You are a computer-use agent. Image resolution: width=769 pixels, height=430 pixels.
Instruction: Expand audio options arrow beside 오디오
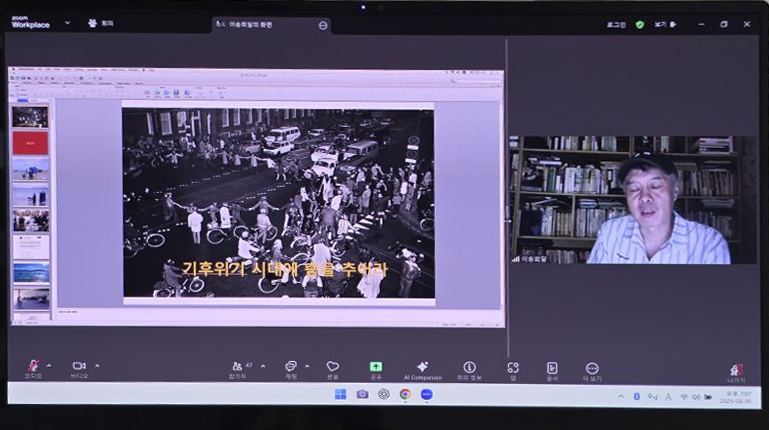point(49,366)
